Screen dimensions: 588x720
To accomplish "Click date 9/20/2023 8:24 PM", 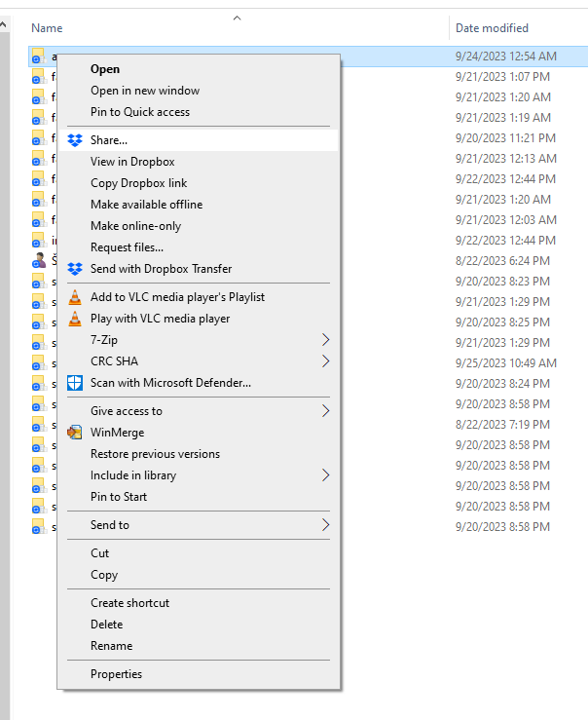I will [502, 384].
